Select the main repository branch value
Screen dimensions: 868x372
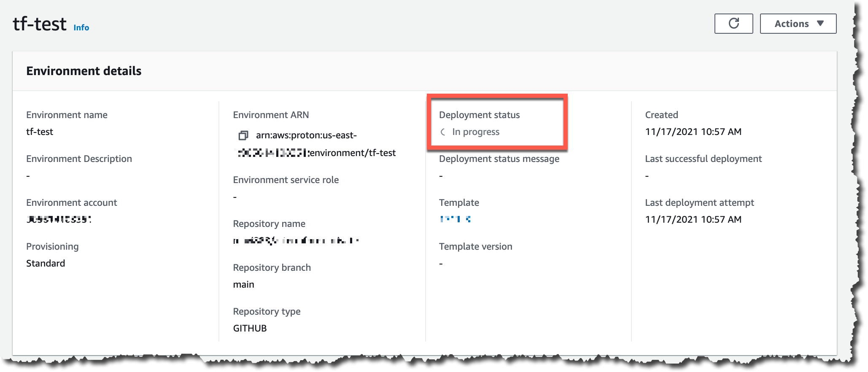[243, 285]
